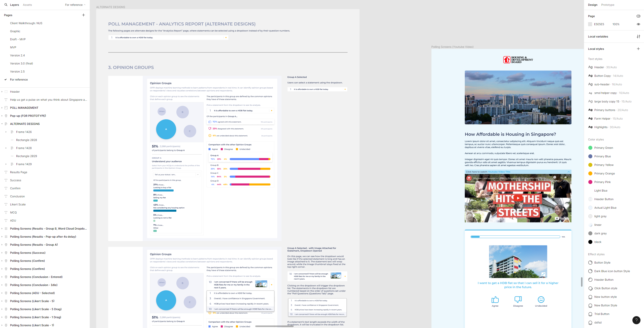Click the search icon in Layers panel
The image size is (644, 328).
6,5
